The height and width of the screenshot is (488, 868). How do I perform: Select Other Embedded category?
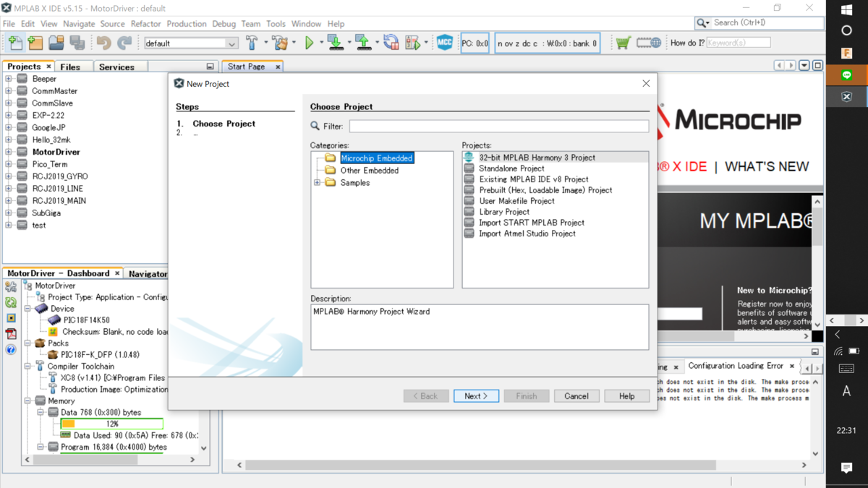tap(370, 171)
